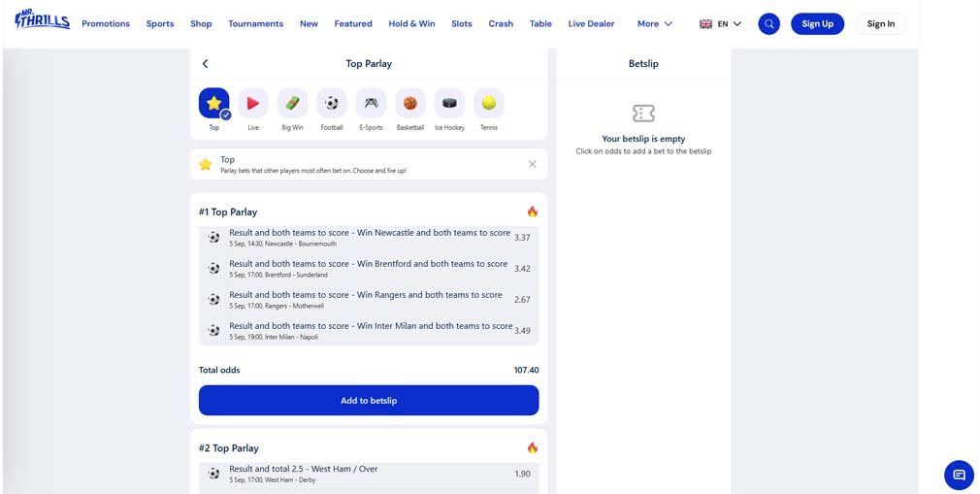Select the West Ham / Over bet row
Image resolution: width=980 pixels, height=494 pixels.
369,474
